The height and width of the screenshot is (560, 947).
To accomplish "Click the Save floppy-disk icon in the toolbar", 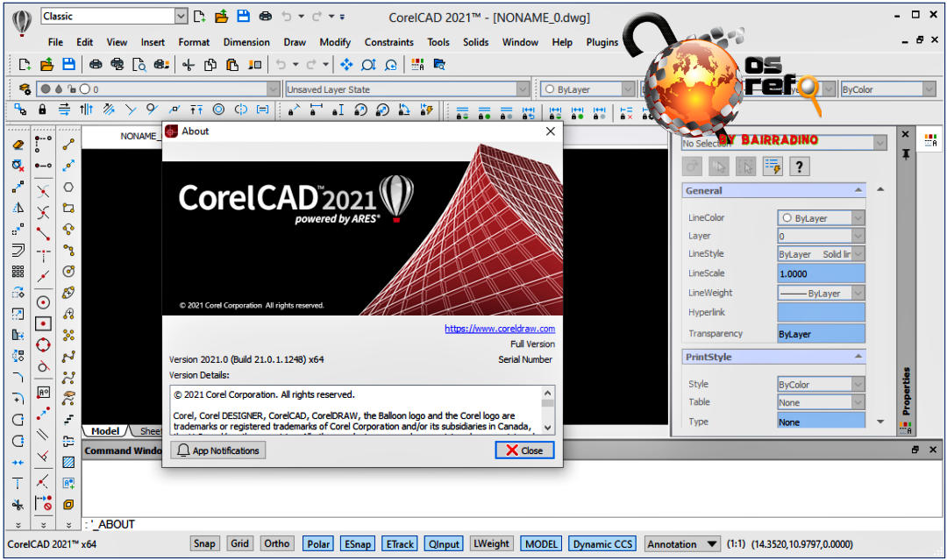I will 69,65.
